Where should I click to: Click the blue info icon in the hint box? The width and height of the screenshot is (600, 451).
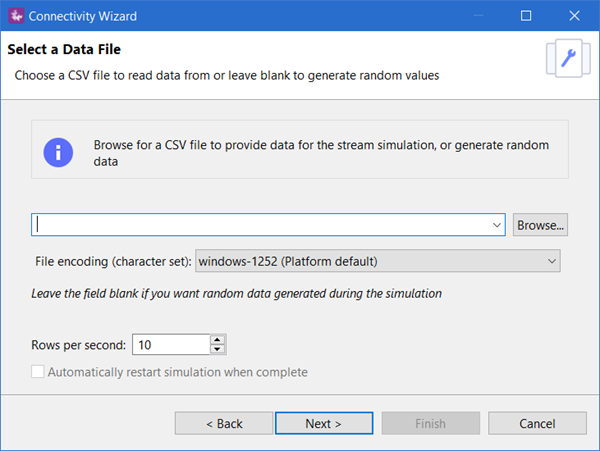[58, 152]
